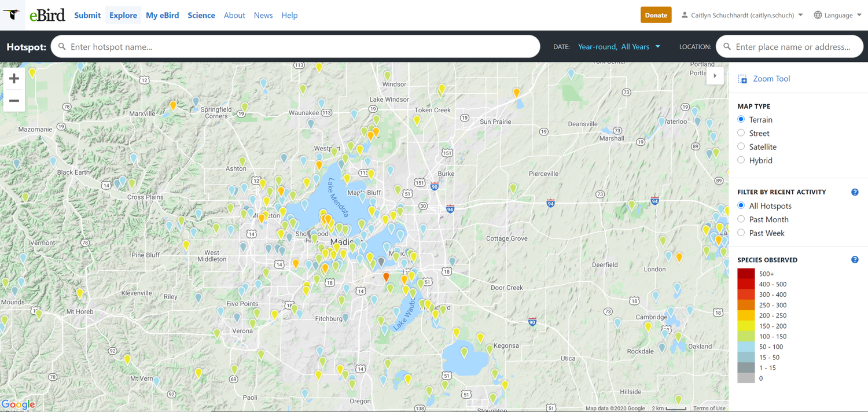The width and height of the screenshot is (868, 412).
Task: Select the Satellite map type
Action: coord(741,146)
